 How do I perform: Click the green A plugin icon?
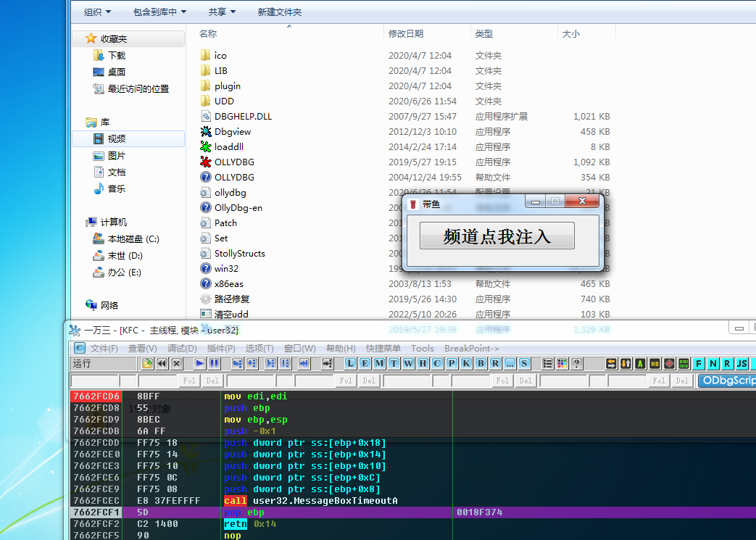click(x=640, y=363)
